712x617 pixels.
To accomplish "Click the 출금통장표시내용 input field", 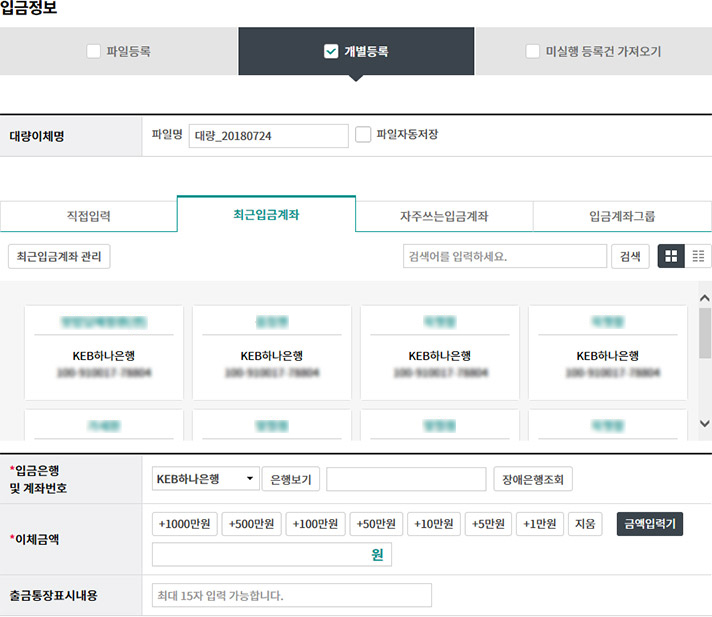I will (x=291, y=595).
